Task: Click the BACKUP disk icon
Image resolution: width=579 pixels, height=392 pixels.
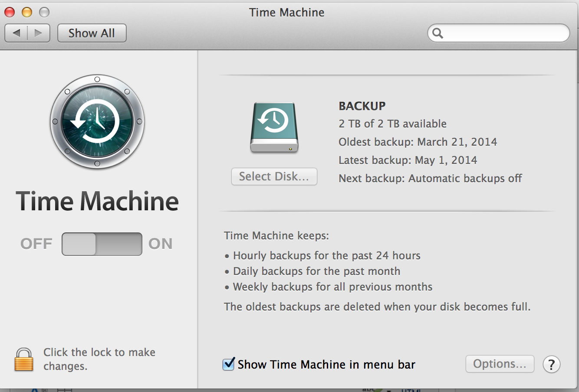Action: point(273,127)
